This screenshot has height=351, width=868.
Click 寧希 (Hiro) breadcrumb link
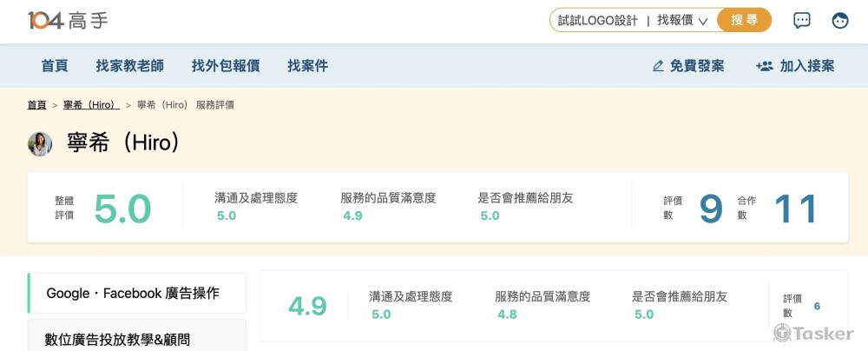click(x=90, y=105)
